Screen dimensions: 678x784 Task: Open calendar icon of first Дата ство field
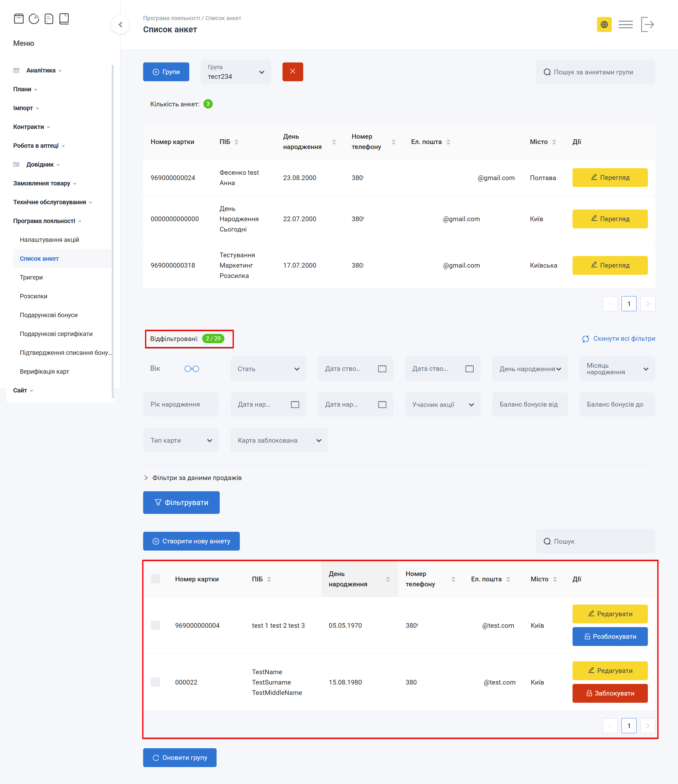coord(382,369)
